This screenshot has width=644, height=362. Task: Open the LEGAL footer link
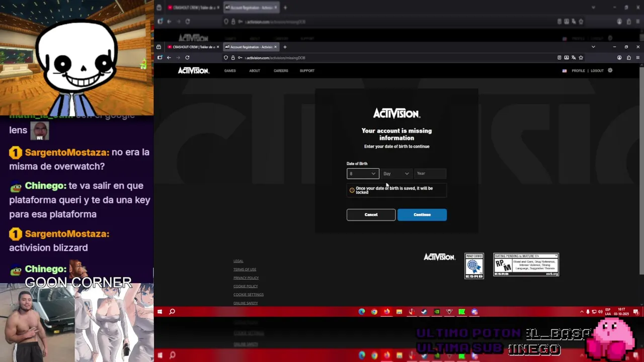(238, 261)
